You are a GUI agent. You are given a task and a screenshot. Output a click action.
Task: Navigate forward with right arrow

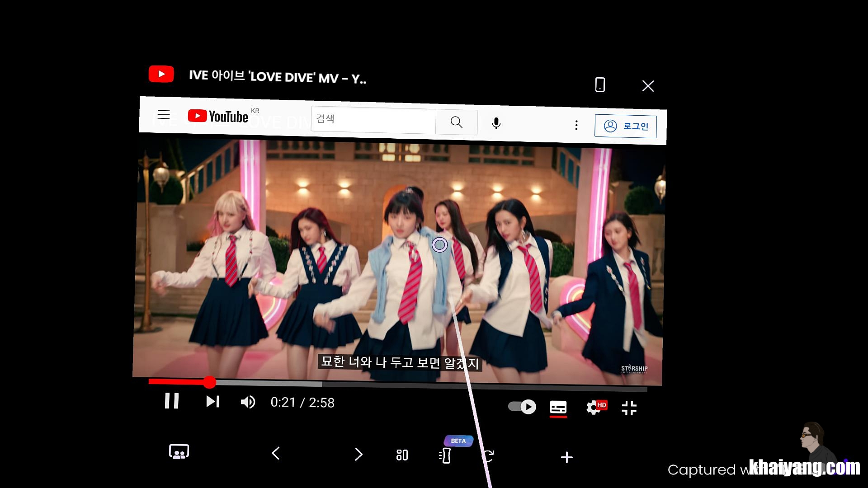click(x=359, y=454)
